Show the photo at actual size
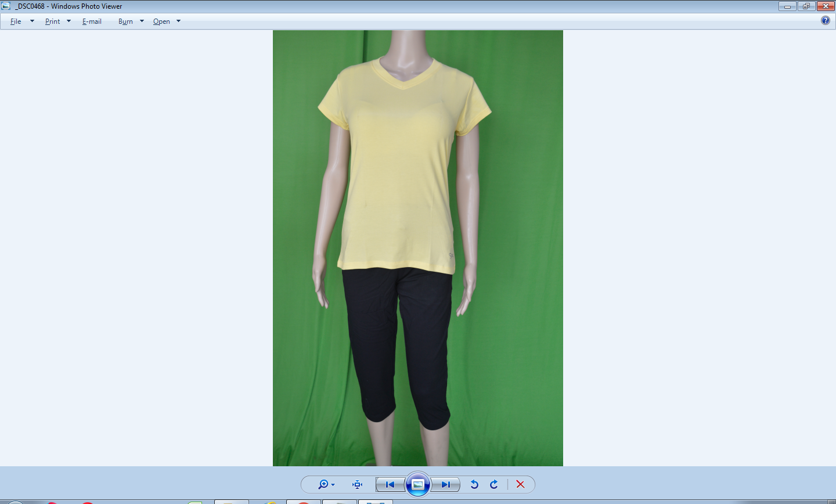 click(x=358, y=484)
